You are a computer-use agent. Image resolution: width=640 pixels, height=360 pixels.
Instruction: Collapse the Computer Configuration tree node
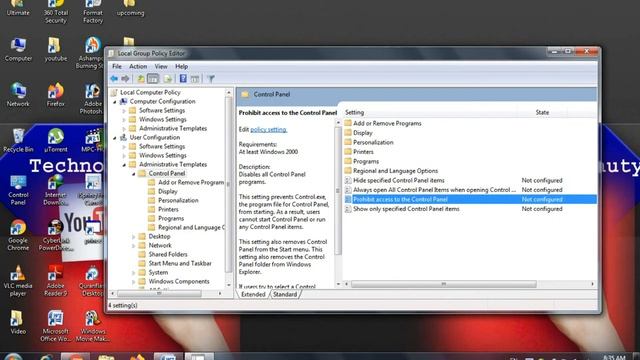[x=115, y=102]
